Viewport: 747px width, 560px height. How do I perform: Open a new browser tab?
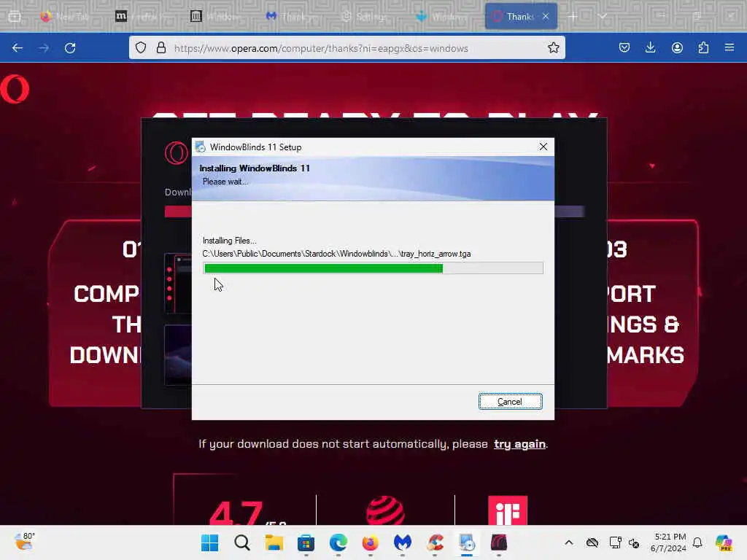tap(573, 17)
